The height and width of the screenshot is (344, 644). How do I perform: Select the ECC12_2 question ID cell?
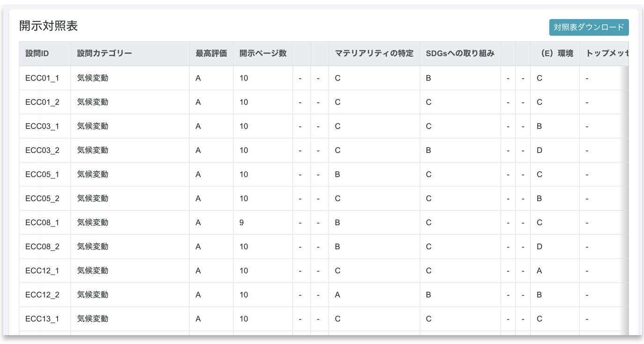click(x=42, y=295)
